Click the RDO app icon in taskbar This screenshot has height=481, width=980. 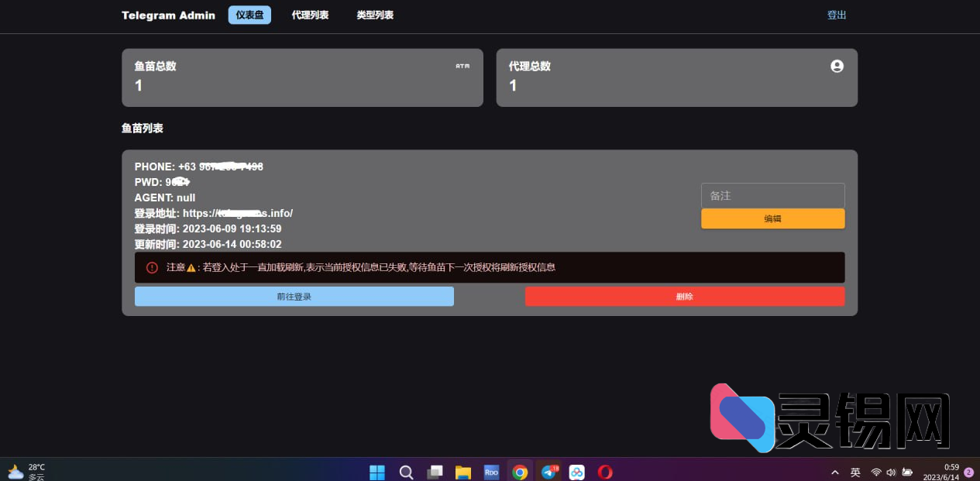(x=491, y=472)
